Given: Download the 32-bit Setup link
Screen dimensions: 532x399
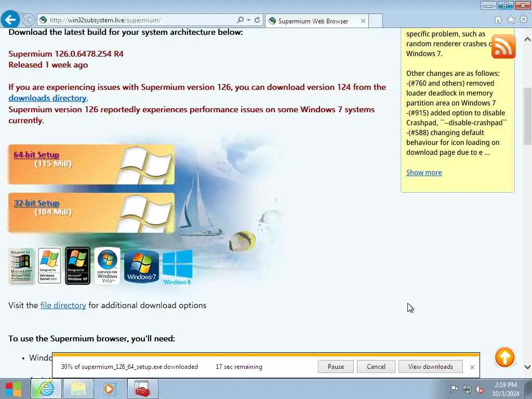Looking at the screenshot, I should (x=36, y=203).
